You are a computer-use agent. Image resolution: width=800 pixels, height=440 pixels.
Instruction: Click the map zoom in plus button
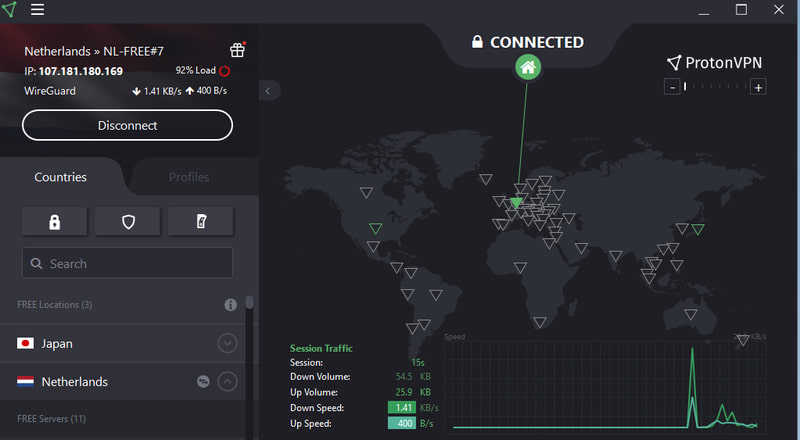[x=759, y=88]
